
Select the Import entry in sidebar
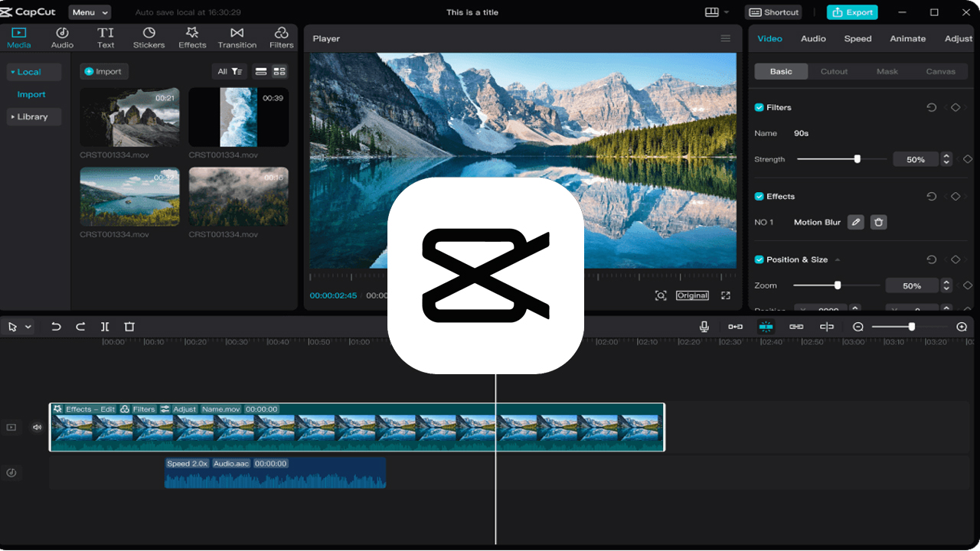[x=31, y=94]
